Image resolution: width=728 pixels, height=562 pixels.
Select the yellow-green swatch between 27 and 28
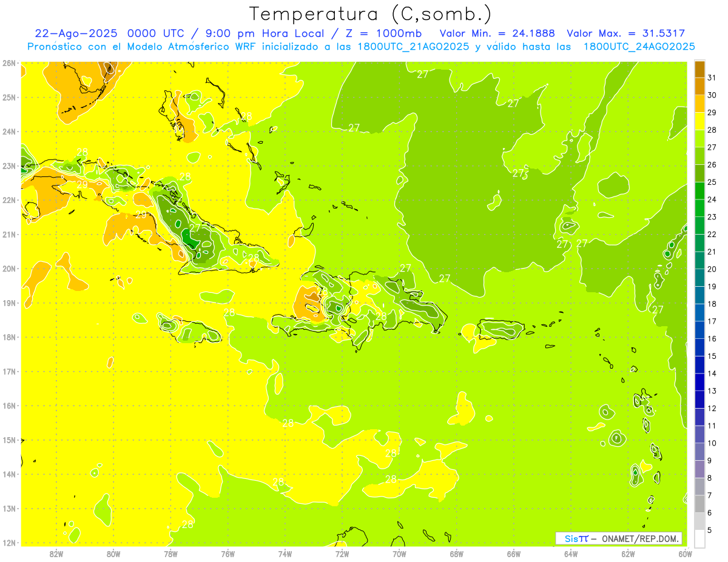coord(699,139)
